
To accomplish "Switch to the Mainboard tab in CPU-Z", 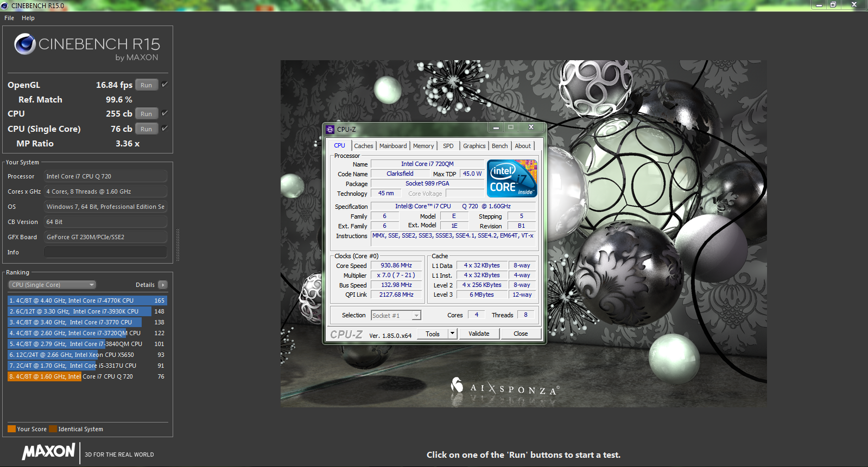I will click(393, 146).
